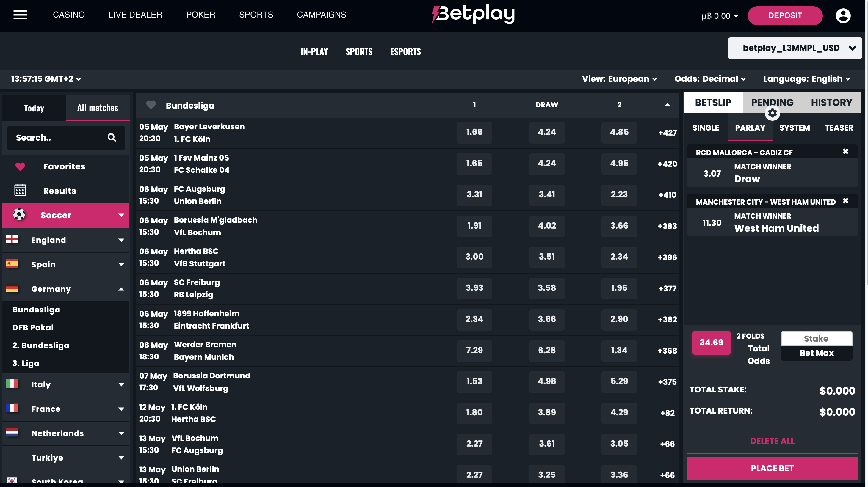Viewport: 868px width, 487px height.
Task: Open the user account profile icon
Action: pyautogui.click(x=843, y=15)
